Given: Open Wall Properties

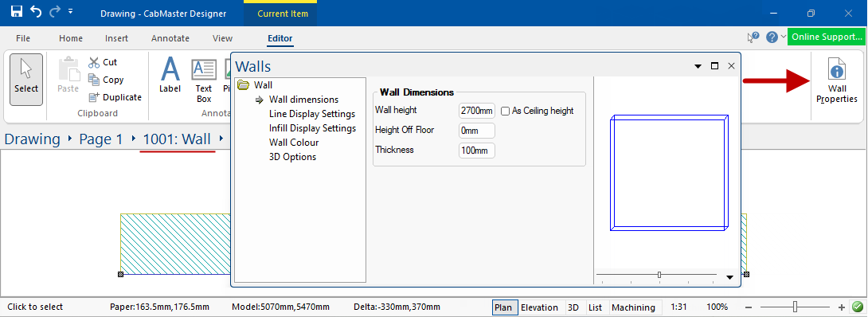Looking at the screenshot, I should (x=837, y=80).
